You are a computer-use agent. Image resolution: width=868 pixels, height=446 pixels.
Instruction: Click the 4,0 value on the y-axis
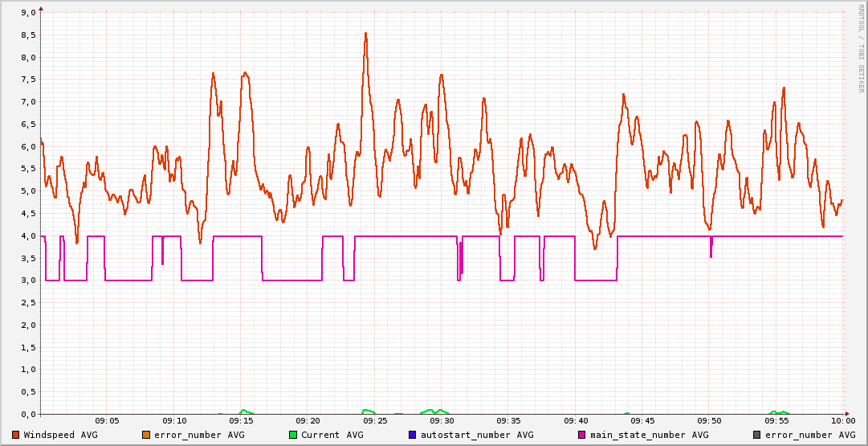[27, 236]
